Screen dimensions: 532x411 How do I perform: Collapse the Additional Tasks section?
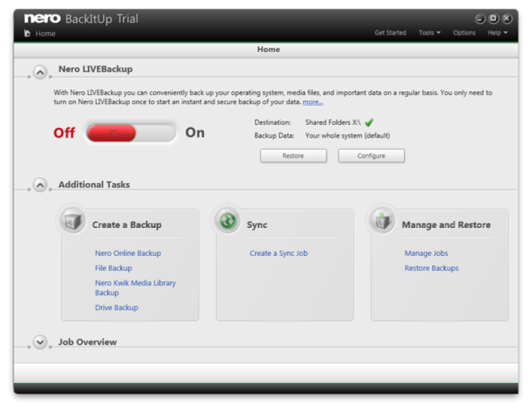40,185
